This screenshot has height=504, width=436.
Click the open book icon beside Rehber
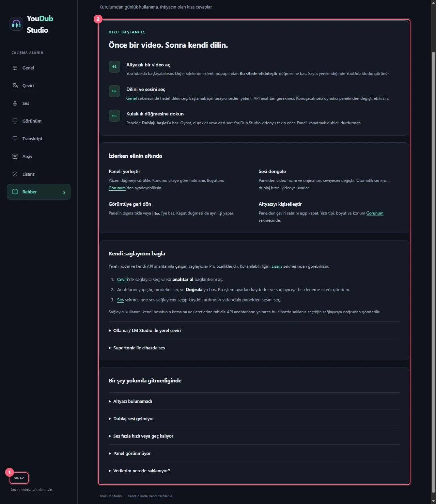tap(15, 192)
